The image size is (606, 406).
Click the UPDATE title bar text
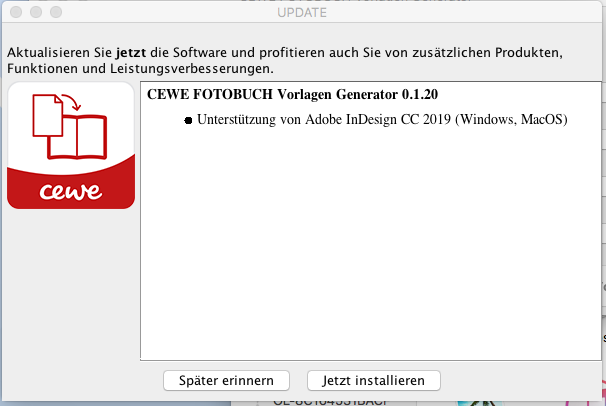[x=302, y=13]
